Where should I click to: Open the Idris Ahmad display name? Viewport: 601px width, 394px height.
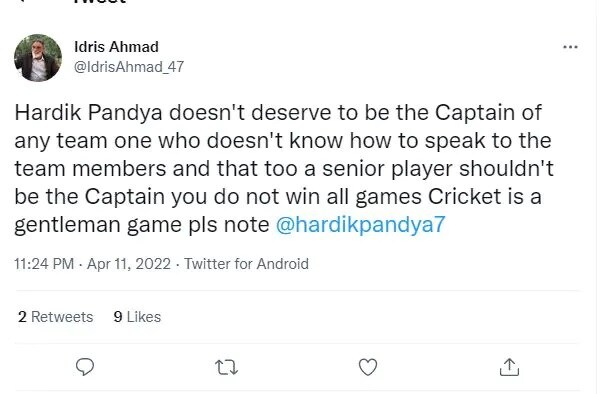116,47
